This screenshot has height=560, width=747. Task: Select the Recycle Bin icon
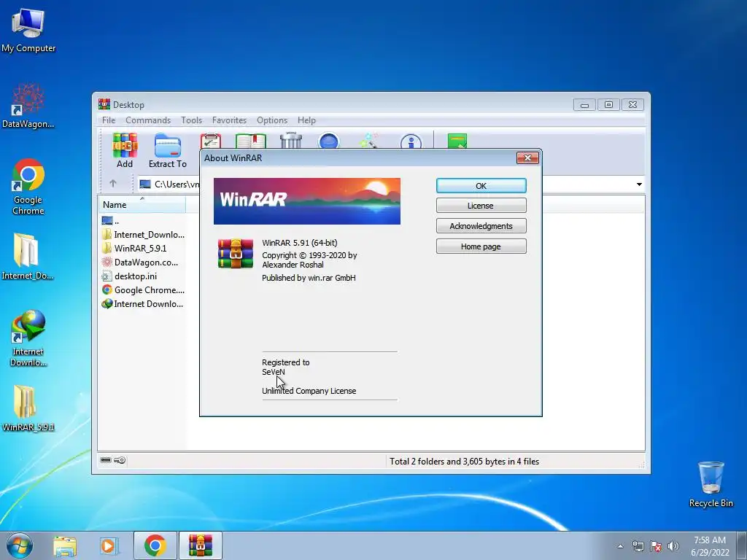(x=711, y=484)
